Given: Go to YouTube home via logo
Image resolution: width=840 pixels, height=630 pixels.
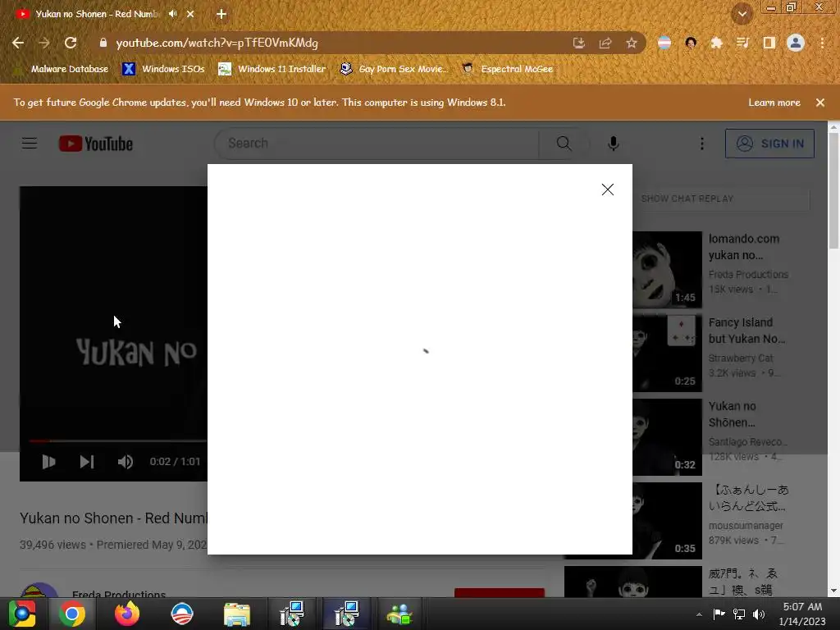Looking at the screenshot, I should 96,144.
